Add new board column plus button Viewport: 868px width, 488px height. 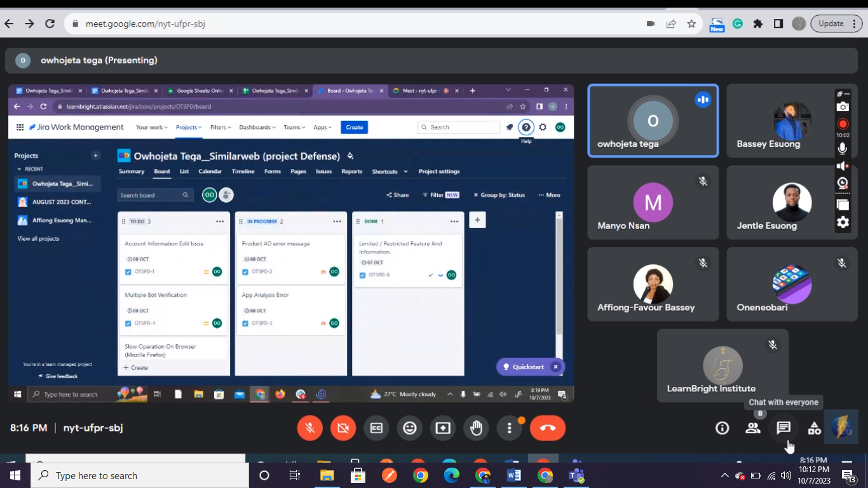pos(477,220)
